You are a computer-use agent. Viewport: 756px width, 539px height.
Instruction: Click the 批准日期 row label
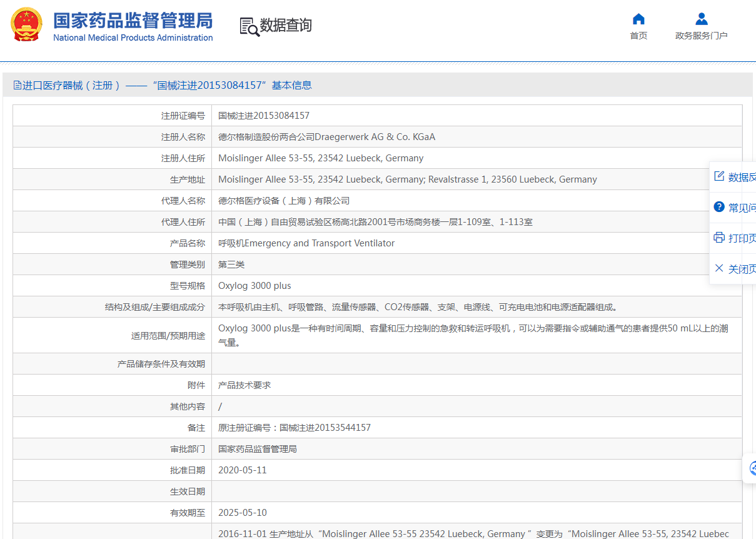point(188,470)
